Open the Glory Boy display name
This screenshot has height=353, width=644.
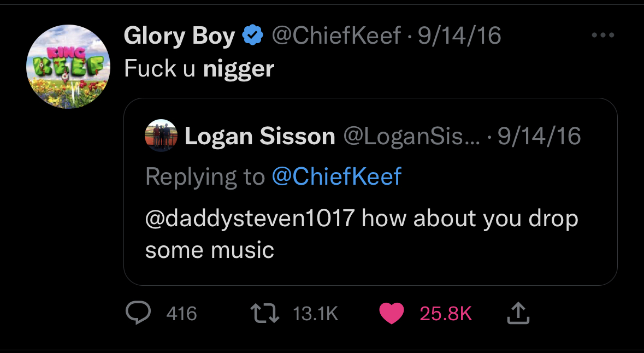[x=180, y=36]
